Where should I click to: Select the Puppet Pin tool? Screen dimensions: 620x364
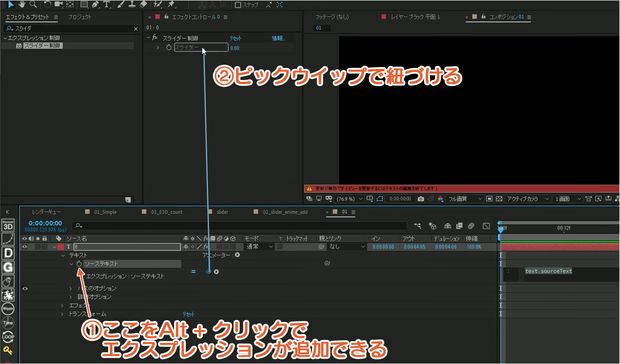pos(171,4)
